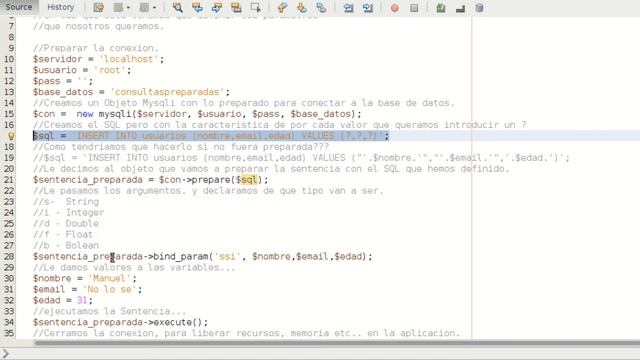Click the 'root' string on line 11

click(109, 70)
